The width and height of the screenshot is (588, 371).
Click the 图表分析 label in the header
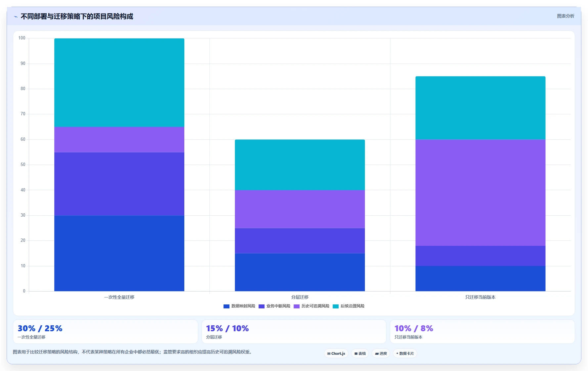(565, 16)
